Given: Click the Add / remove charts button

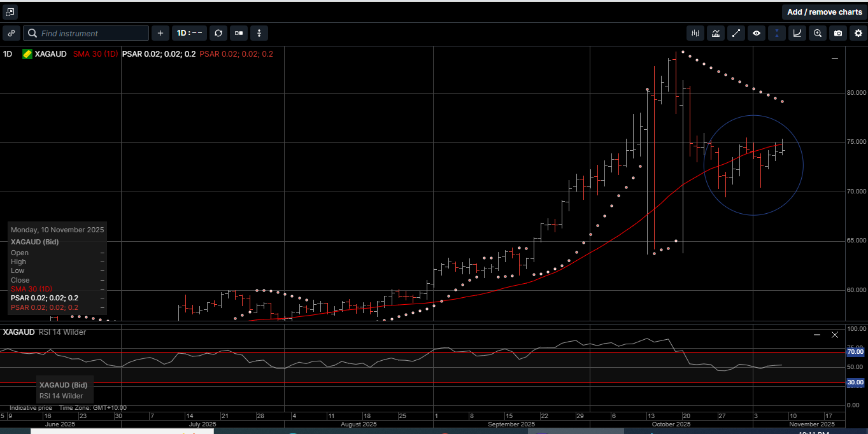Looking at the screenshot, I should (824, 11).
